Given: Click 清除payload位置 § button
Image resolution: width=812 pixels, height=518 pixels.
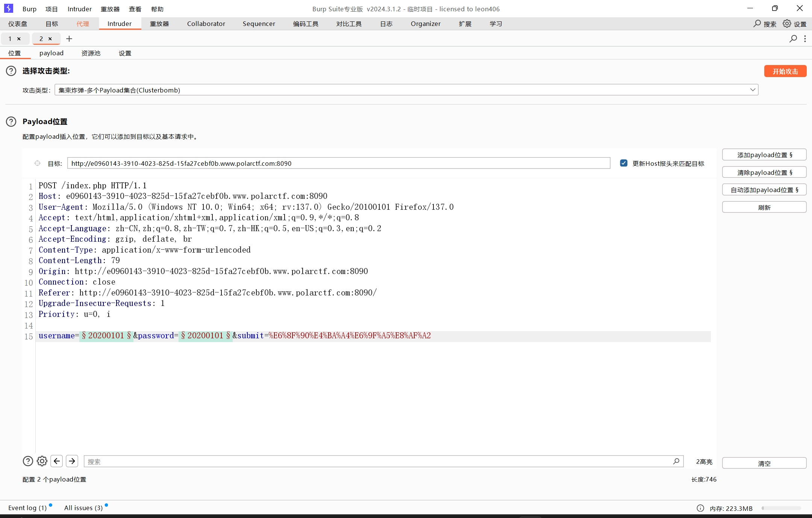Looking at the screenshot, I should coord(764,173).
